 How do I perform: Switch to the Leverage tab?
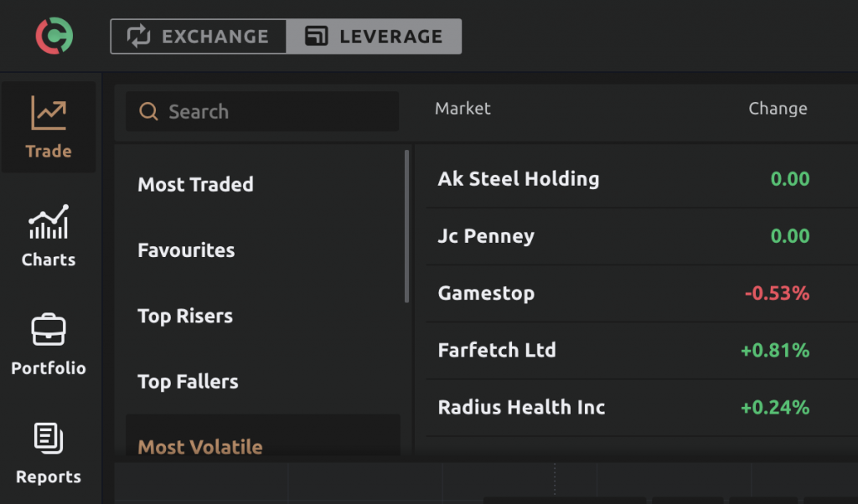tap(374, 36)
